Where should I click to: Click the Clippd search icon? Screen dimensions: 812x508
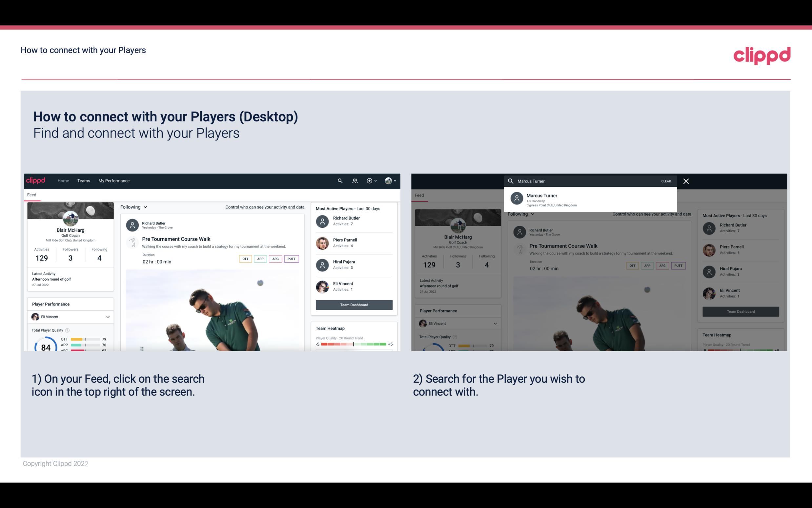coord(339,180)
